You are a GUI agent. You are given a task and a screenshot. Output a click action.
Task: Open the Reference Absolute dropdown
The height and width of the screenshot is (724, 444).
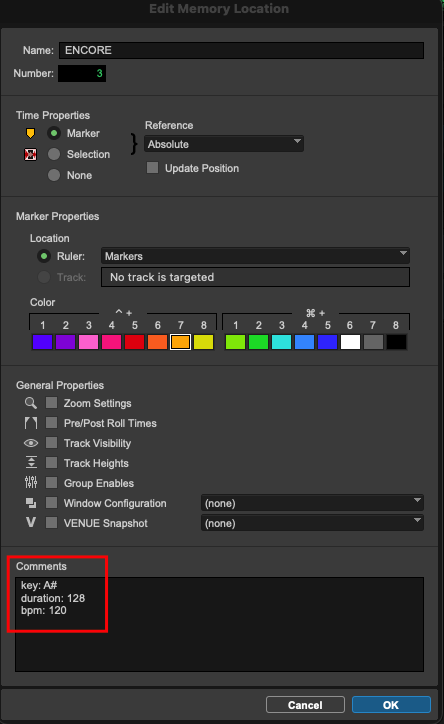224,144
